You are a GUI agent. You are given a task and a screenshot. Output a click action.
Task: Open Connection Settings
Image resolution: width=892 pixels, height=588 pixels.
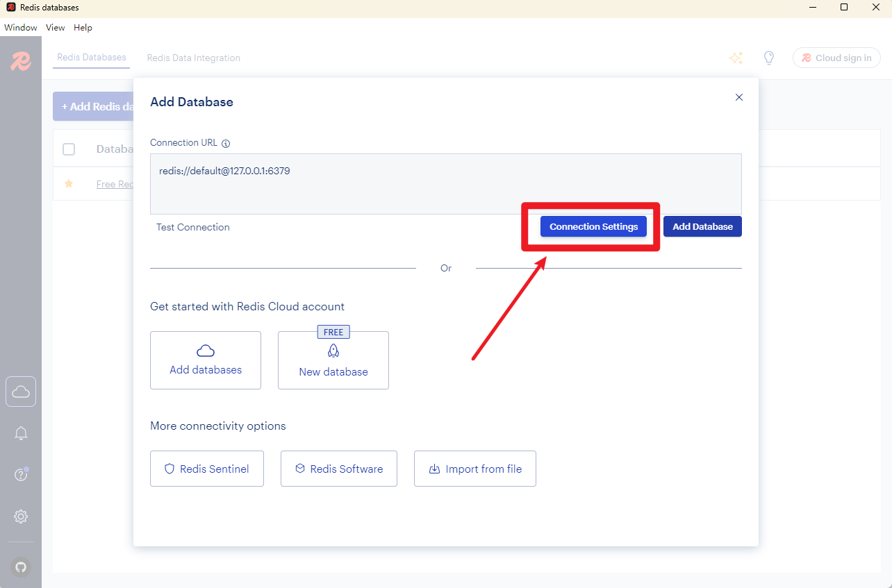[593, 226]
